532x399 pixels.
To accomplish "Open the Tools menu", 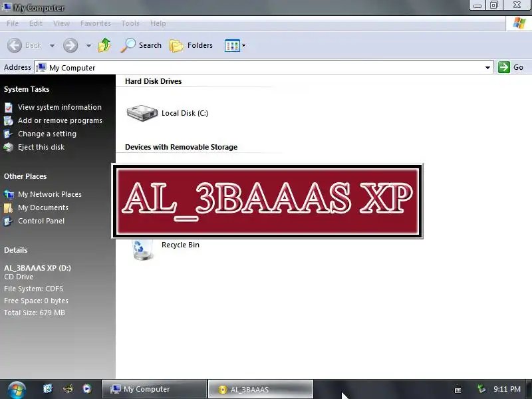I will pos(130,23).
